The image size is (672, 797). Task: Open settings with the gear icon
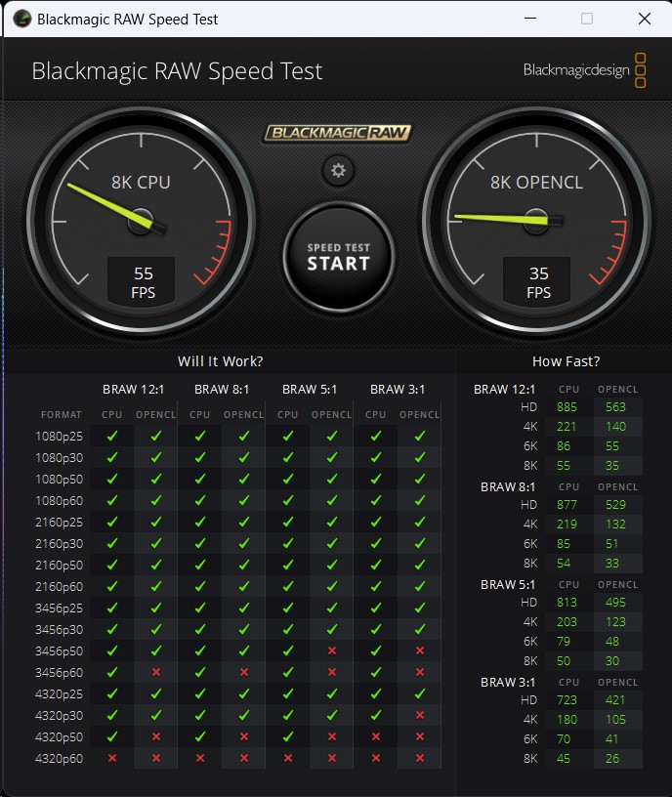point(338,170)
